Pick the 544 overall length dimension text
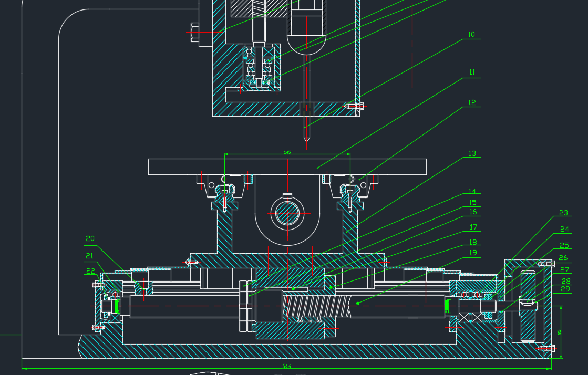The width and height of the screenshot is (588, 375). pyautogui.click(x=286, y=366)
